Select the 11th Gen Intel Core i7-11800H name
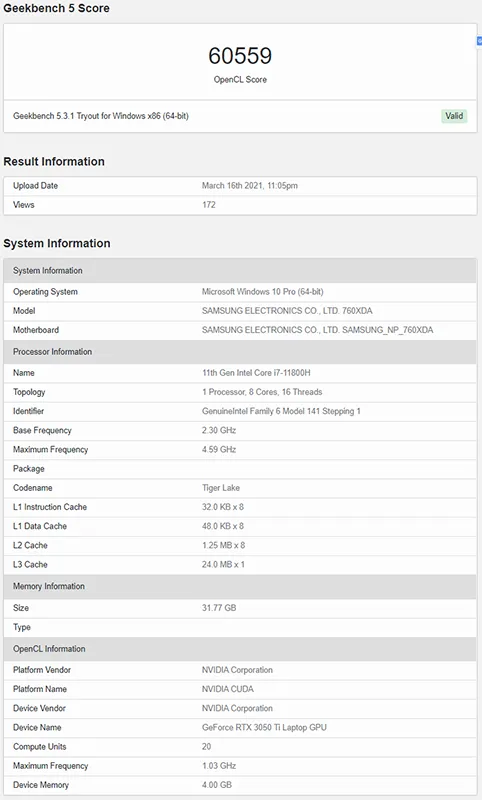482x800 pixels. [256, 372]
